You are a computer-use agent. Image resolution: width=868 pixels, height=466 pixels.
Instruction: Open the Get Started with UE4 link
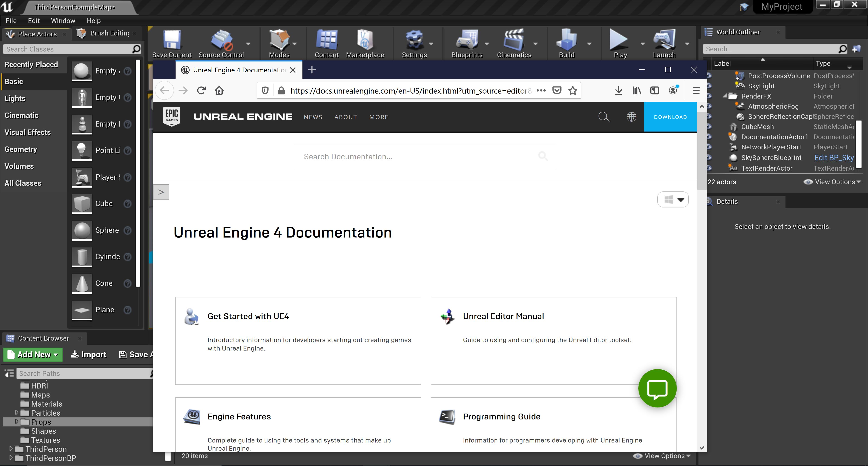pos(248,316)
